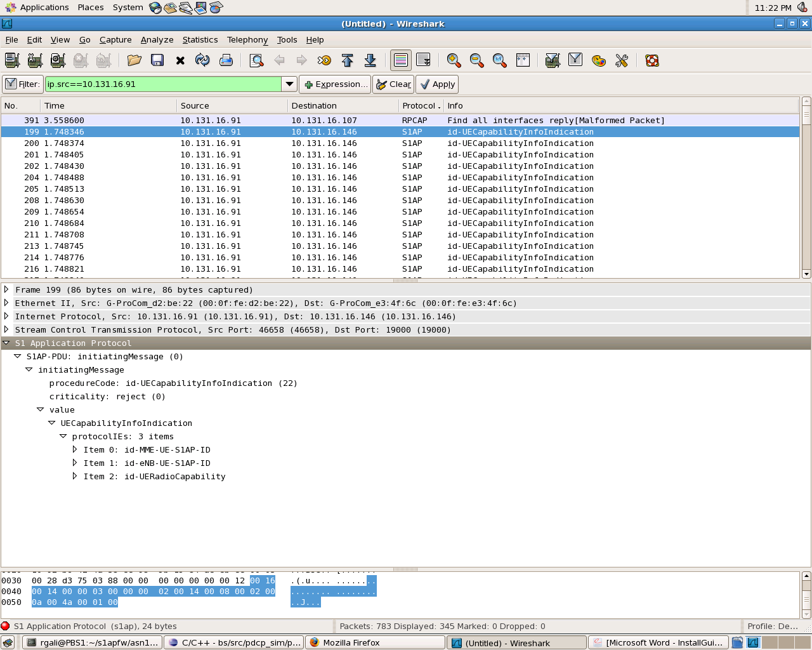Image resolution: width=812 pixels, height=650 pixels.
Task: Open the display filter history dropdown
Action: pyautogui.click(x=289, y=84)
